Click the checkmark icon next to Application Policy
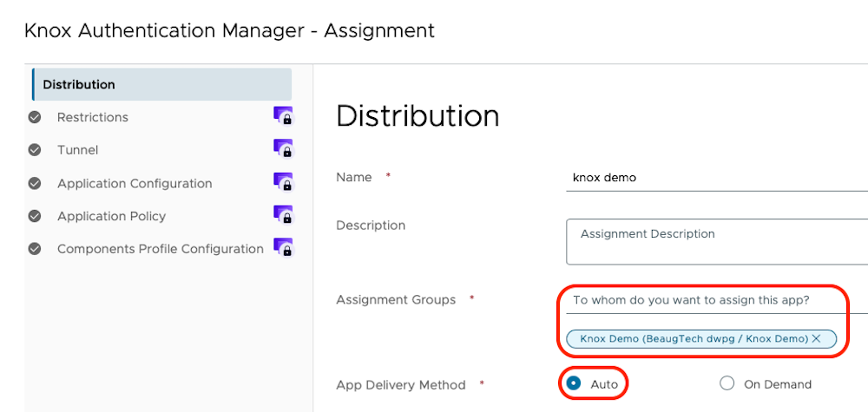 (35, 216)
